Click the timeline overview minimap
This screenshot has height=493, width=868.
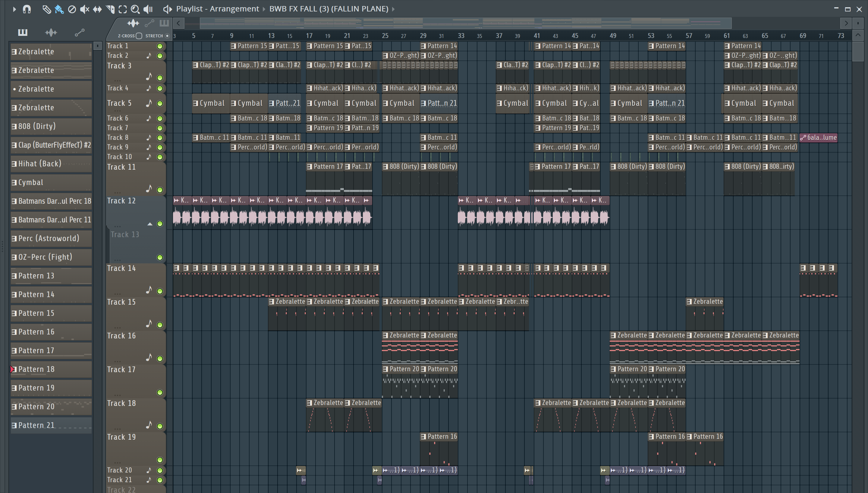coord(465,23)
